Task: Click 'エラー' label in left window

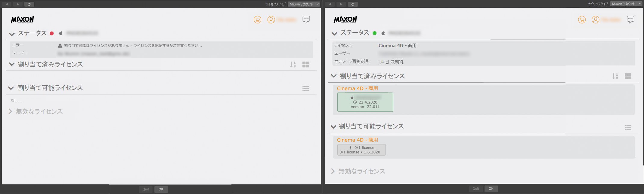Action: pos(17,45)
